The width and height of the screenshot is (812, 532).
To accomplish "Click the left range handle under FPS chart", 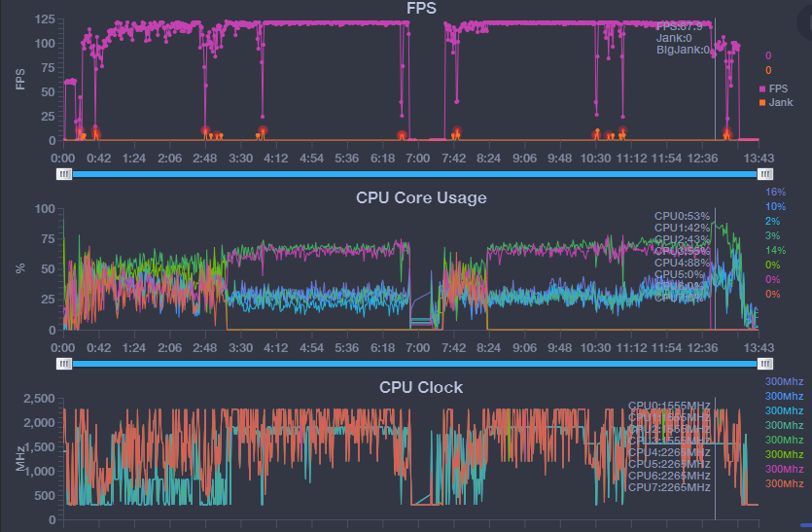I will (64, 174).
